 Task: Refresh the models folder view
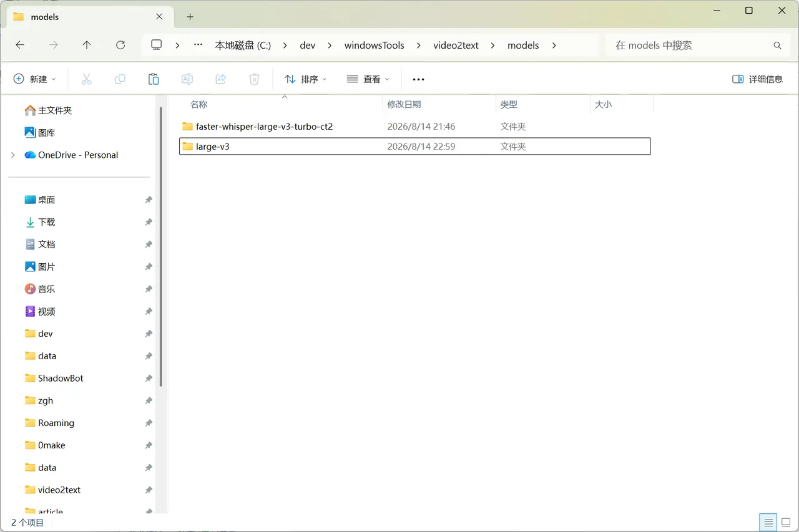(x=120, y=45)
